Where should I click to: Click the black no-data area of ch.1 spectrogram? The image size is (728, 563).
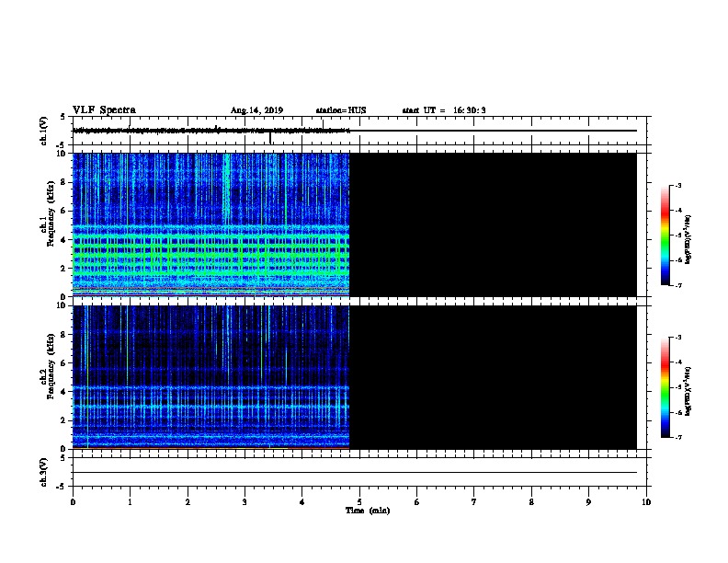pos(493,224)
